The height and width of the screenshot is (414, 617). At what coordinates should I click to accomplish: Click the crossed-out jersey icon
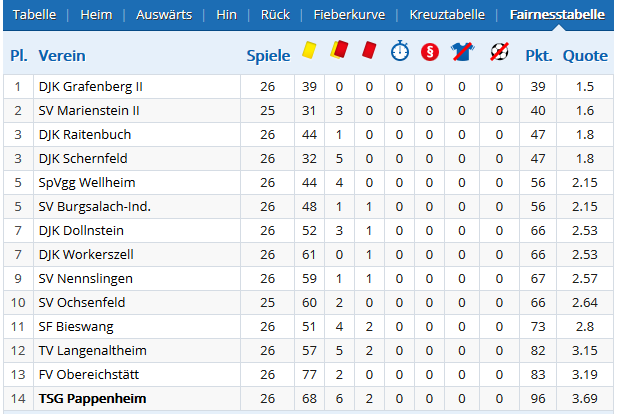tap(462, 52)
